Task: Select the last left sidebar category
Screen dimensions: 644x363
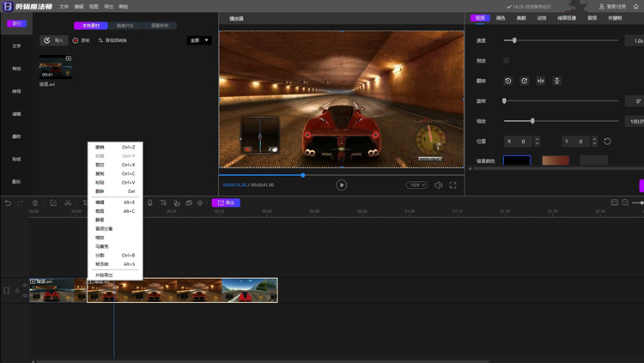Action: point(16,182)
